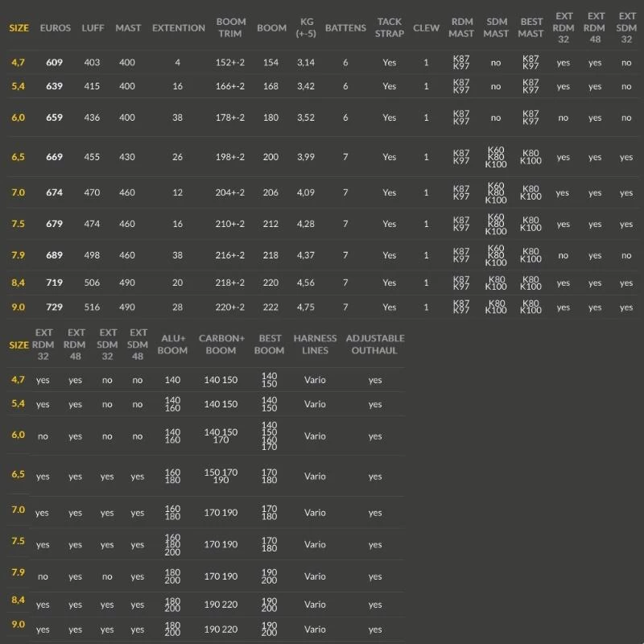Click the 674 euro price cell
Image resolution: width=644 pixels, height=644 pixels.
55,193
